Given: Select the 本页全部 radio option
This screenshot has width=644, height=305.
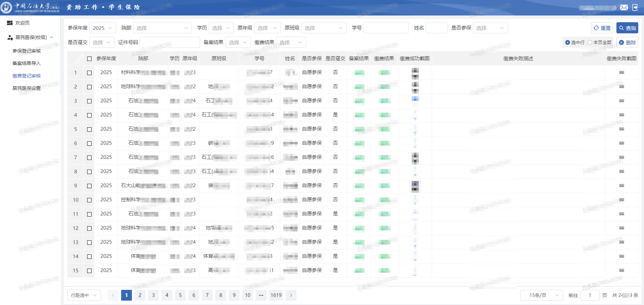Looking at the screenshot, I should [590, 42].
